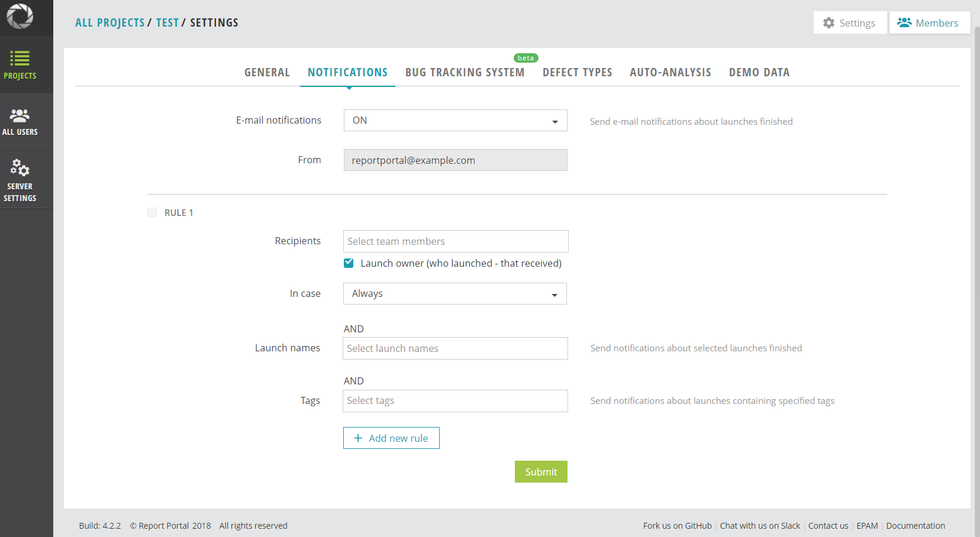The width and height of the screenshot is (980, 537).
Task: Click the plus icon to add new rule
Action: pos(357,438)
